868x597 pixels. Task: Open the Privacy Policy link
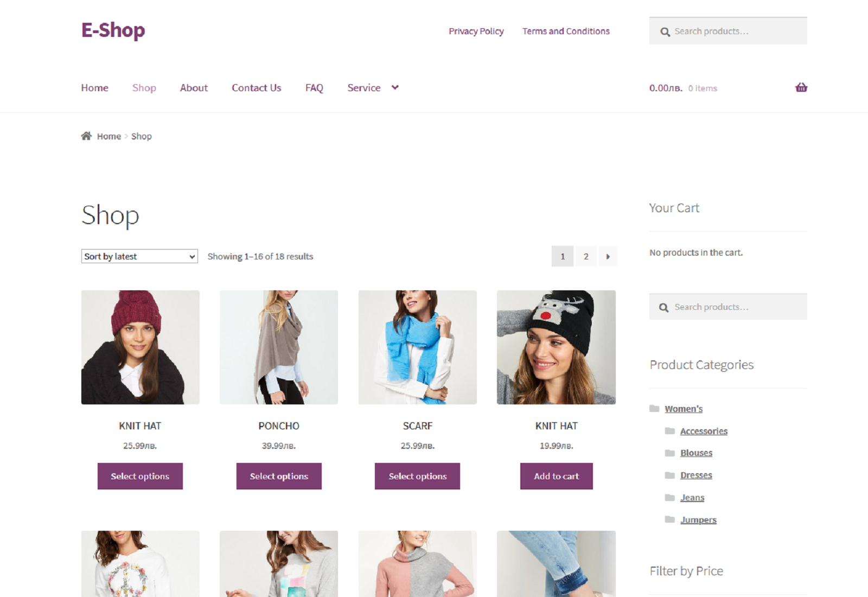476,31
